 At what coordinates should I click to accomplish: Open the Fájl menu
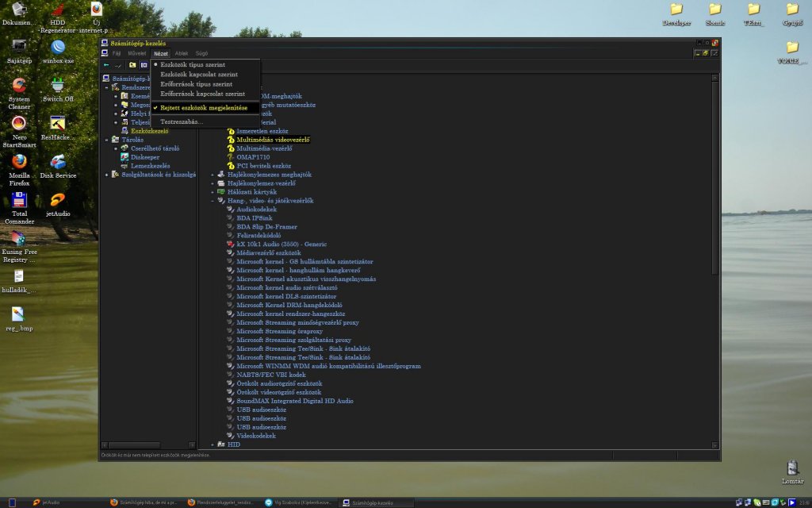(117, 53)
